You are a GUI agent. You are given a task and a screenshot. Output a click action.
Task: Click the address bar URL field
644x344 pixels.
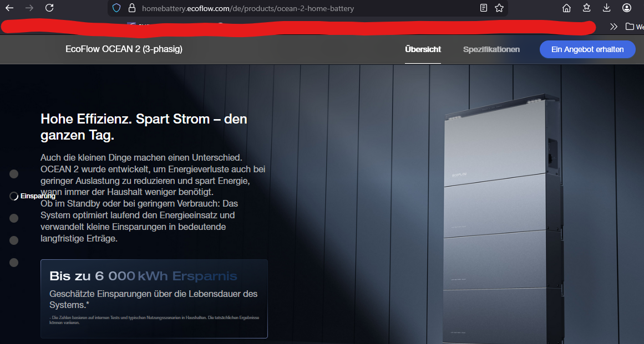tap(308, 8)
